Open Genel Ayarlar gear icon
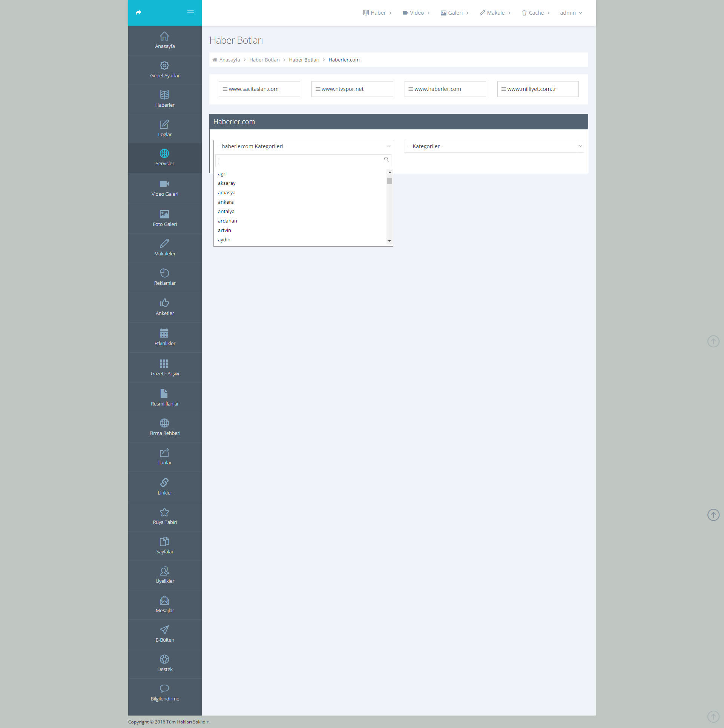 (x=164, y=66)
